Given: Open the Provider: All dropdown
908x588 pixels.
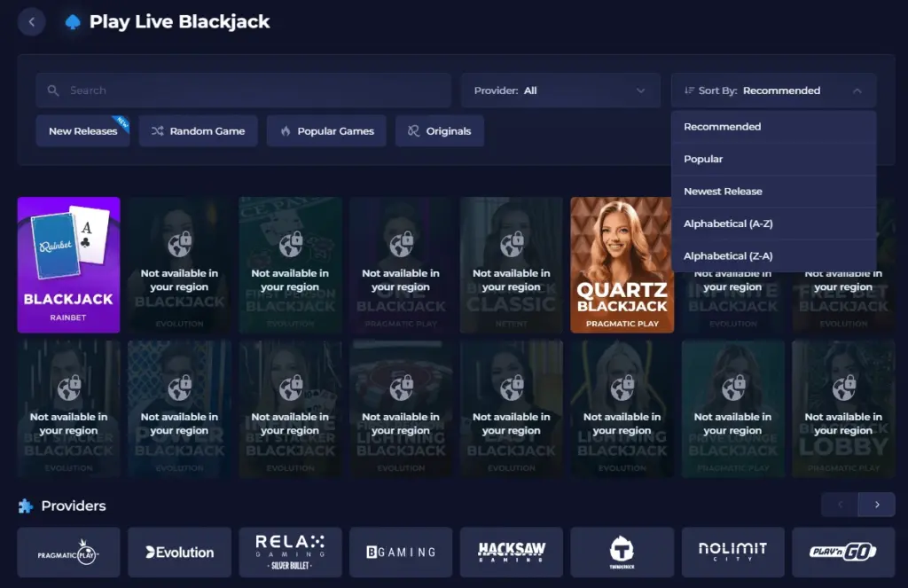Looking at the screenshot, I should click(560, 90).
